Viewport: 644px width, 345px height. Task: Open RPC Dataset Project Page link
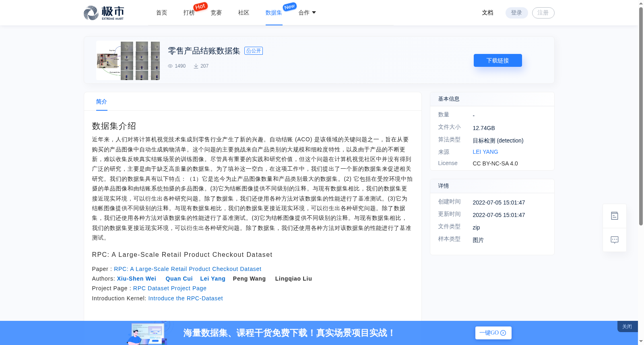point(170,288)
